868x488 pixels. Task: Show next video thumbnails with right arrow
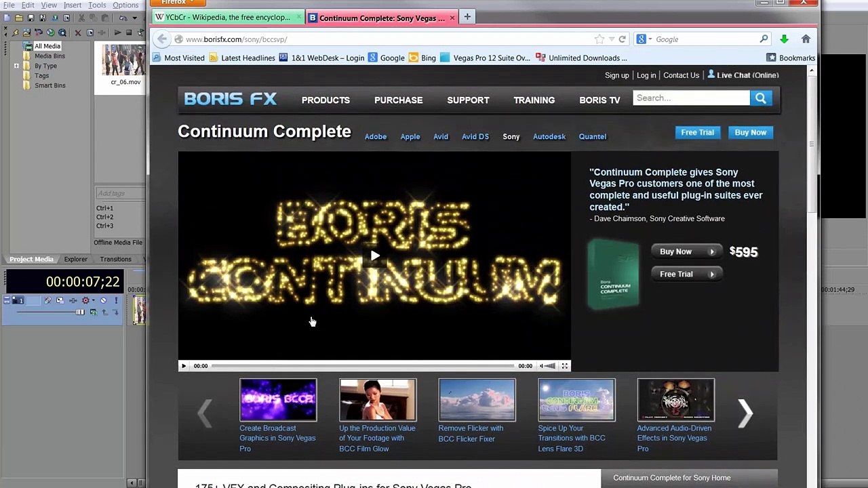745,413
